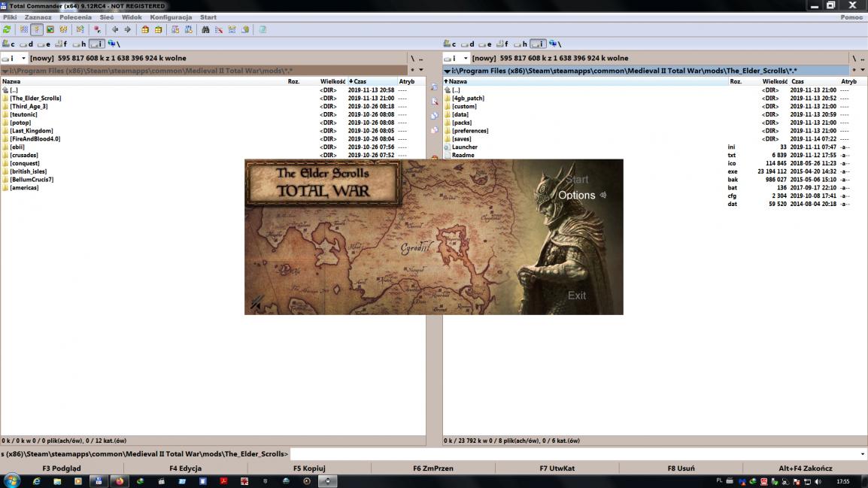Expand the command line history dropdown
Viewport: 868px width, 488px height.
pyautogui.click(x=862, y=454)
